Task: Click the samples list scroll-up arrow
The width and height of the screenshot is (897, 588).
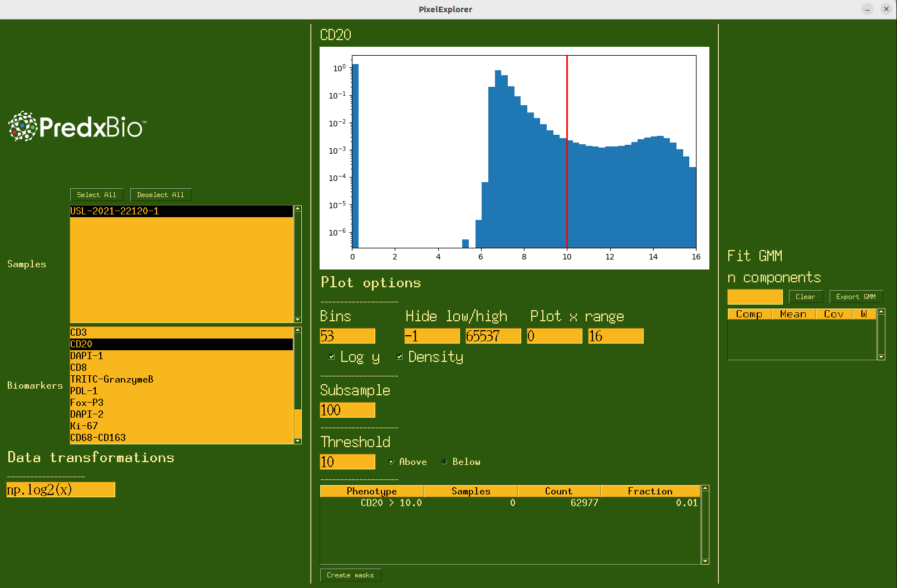Action: [298, 209]
